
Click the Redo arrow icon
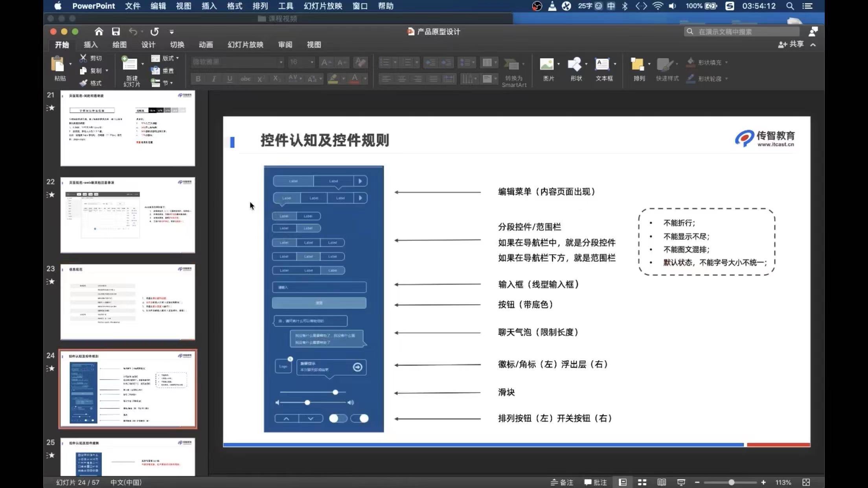[154, 31]
